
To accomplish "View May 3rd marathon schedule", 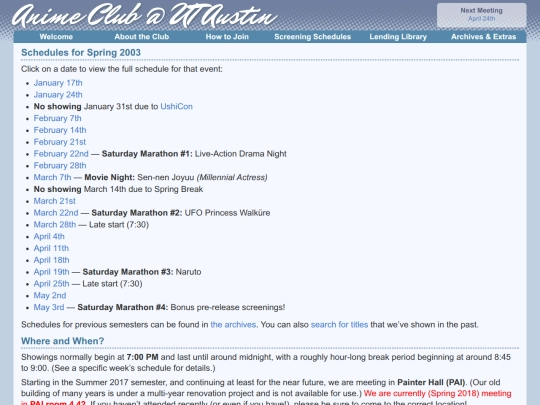I will (49, 307).
